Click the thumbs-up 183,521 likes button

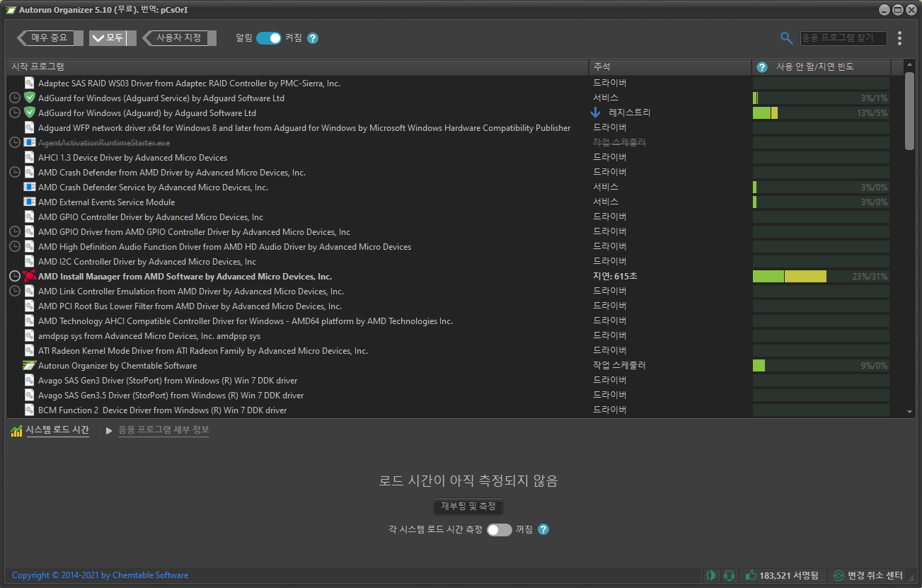pyautogui.click(x=782, y=575)
